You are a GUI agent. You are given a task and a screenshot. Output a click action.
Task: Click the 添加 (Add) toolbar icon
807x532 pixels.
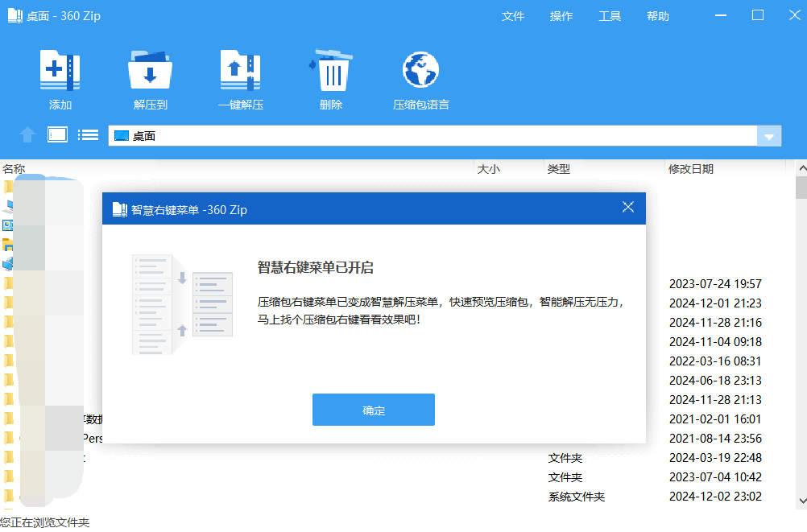click(60, 71)
